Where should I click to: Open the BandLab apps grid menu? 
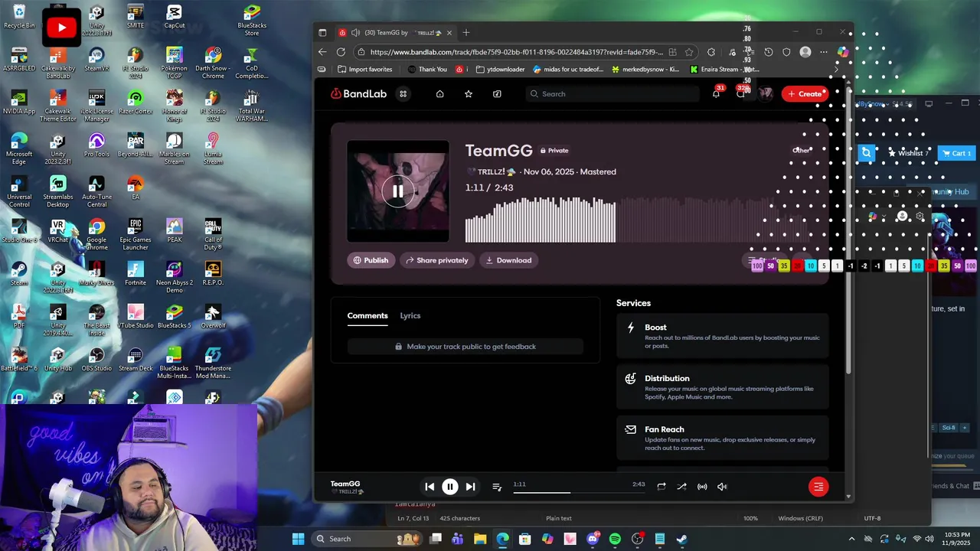[403, 94]
